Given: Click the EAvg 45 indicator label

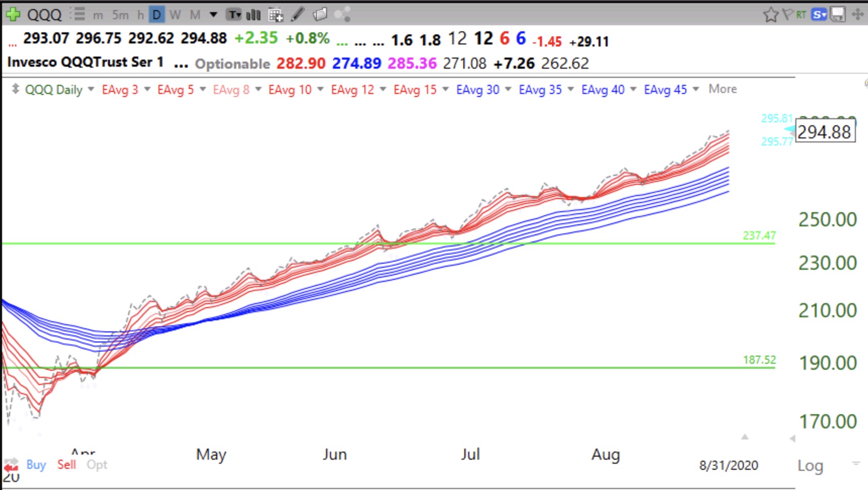Looking at the screenshot, I should (x=665, y=89).
